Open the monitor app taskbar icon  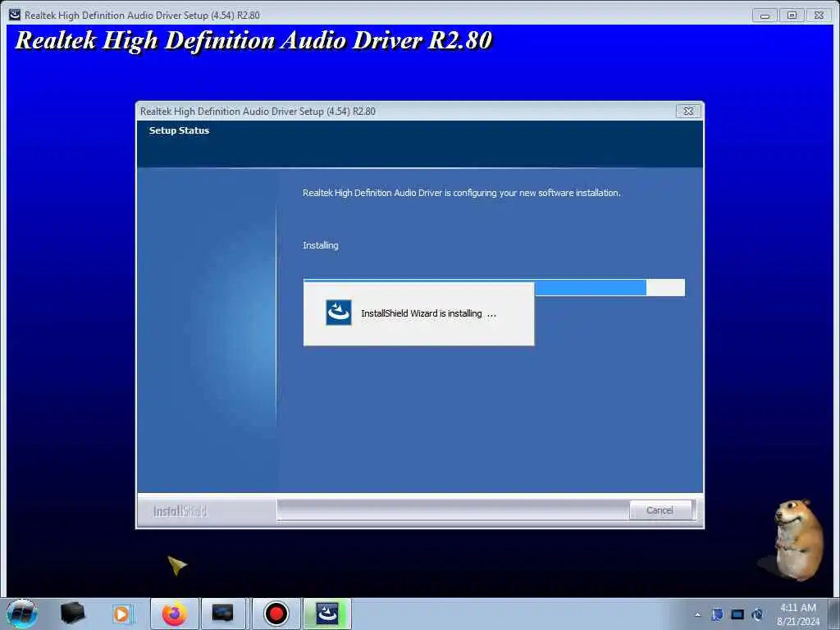point(222,614)
